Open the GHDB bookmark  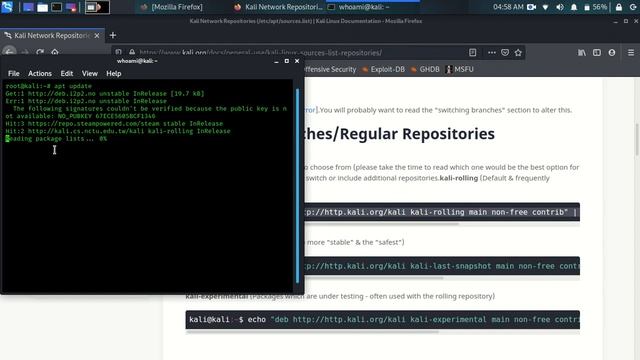tap(425, 69)
